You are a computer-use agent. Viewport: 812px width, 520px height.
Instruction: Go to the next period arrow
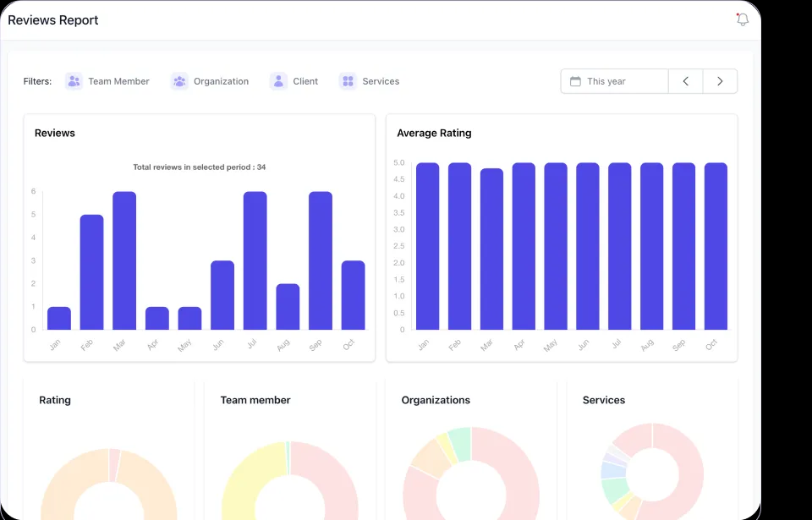720,81
